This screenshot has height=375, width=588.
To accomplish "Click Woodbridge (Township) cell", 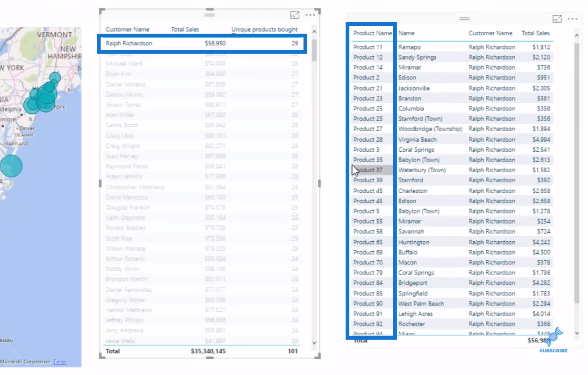I will coord(430,129).
